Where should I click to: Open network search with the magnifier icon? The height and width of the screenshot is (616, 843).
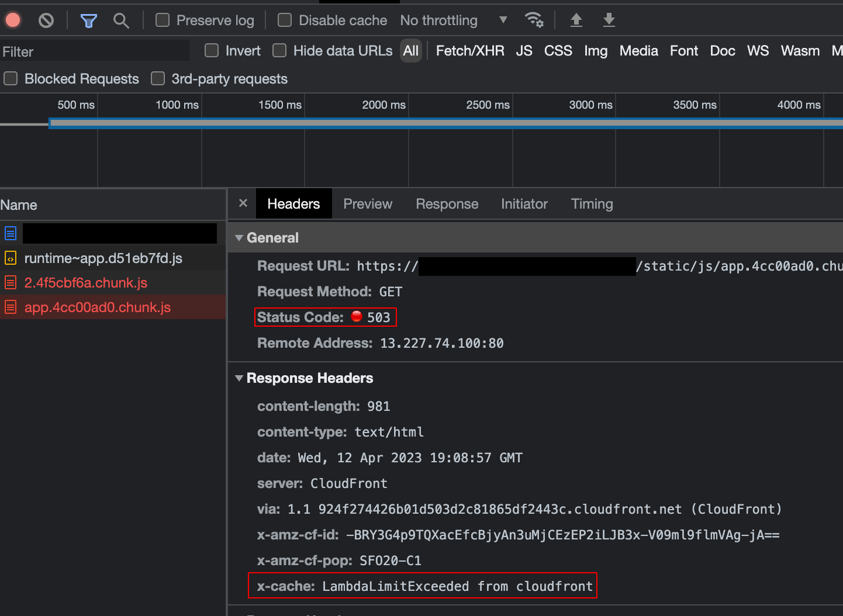122,19
